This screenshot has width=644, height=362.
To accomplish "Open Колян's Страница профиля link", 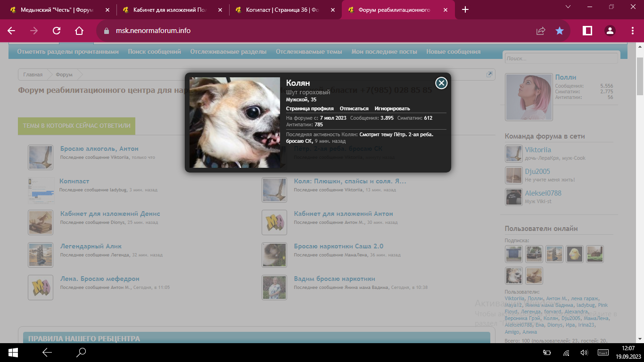I will click(x=310, y=108).
